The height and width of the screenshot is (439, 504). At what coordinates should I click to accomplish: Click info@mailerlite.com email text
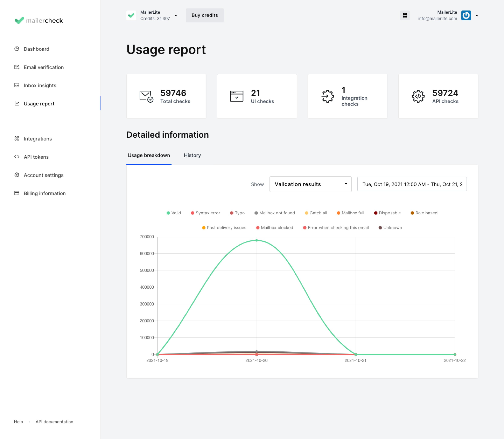(x=437, y=19)
